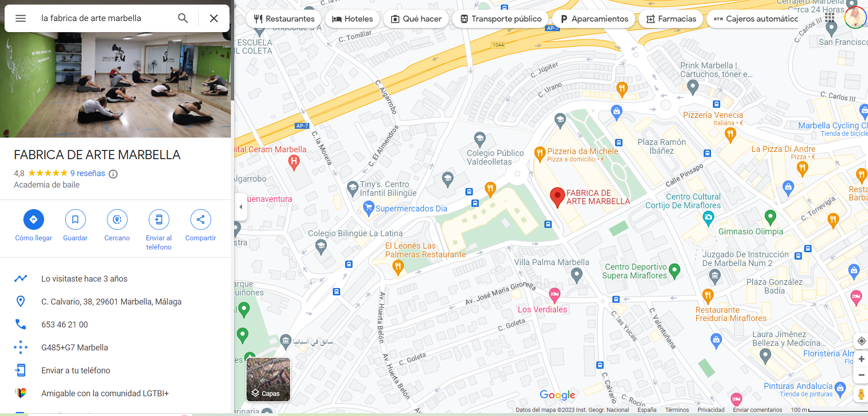Center map on my location

(x=862, y=341)
